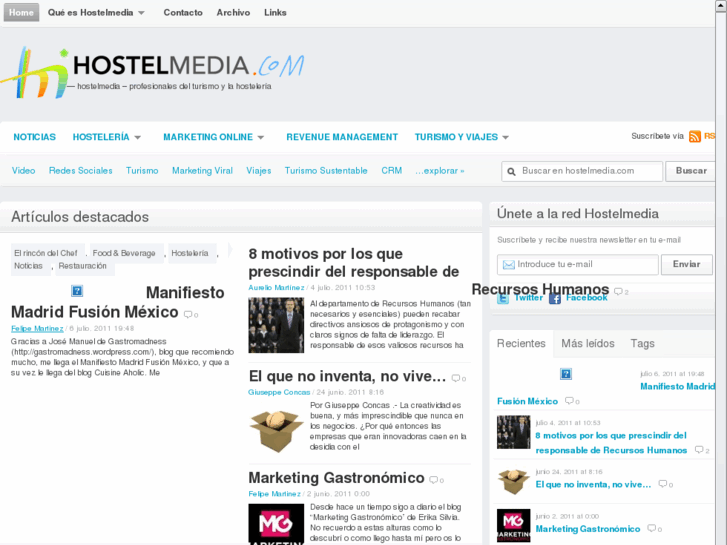Open the Marketing Gastronómico article headline
727x545 pixels.
click(337, 478)
